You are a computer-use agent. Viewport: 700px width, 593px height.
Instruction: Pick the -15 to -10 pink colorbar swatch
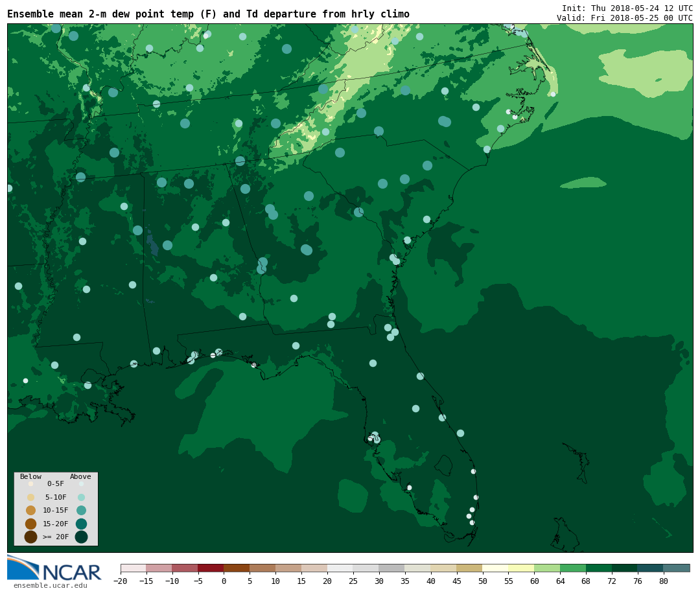tap(159, 568)
